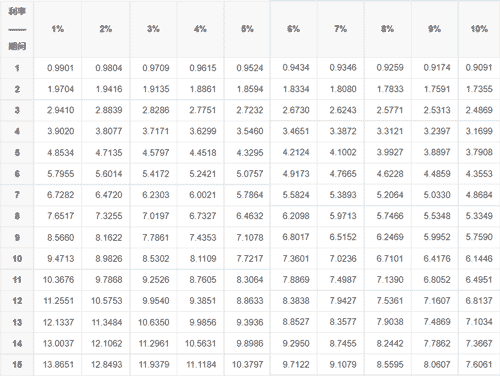
Task: Click cell value 9.3851
Action: [x=203, y=301]
